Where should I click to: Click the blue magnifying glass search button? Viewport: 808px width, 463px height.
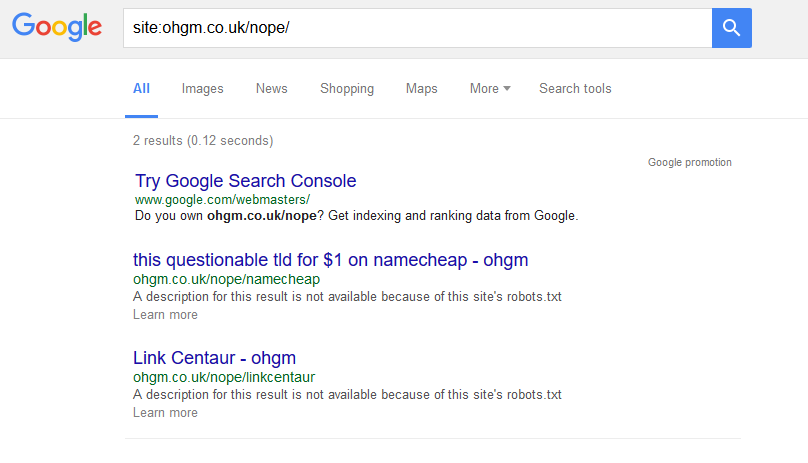732,28
